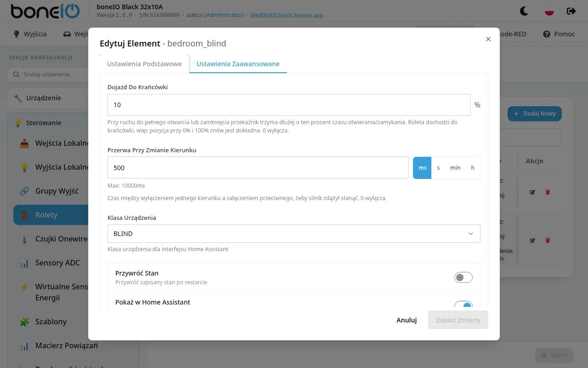Click the Dodaj Nowy button

[x=535, y=114]
